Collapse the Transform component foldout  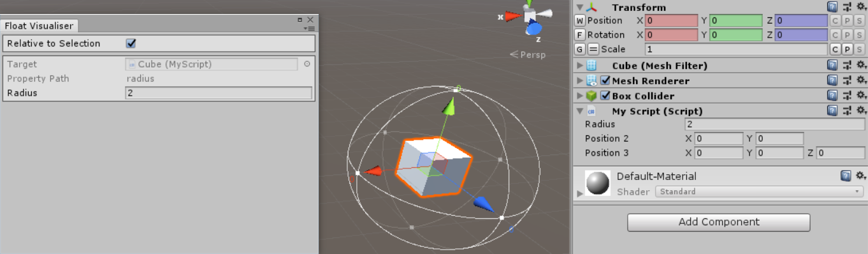click(x=579, y=8)
